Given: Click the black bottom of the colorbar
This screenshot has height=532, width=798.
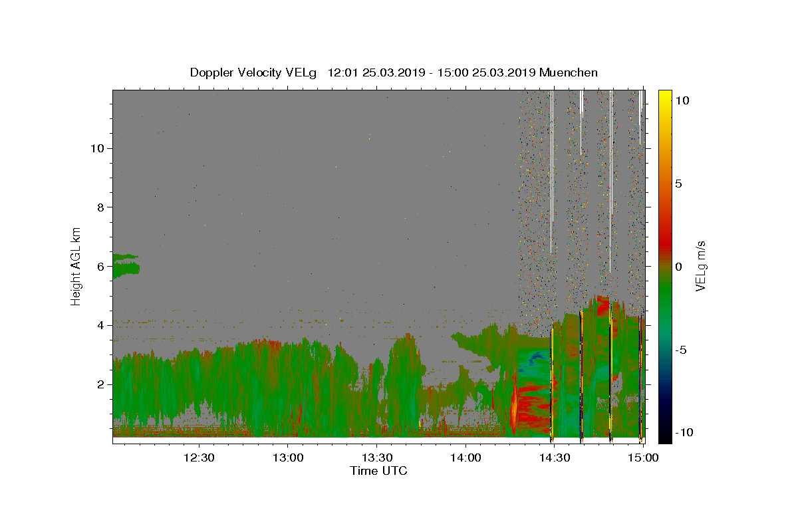Looking at the screenshot, I should pyautogui.click(x=665, y=436).
